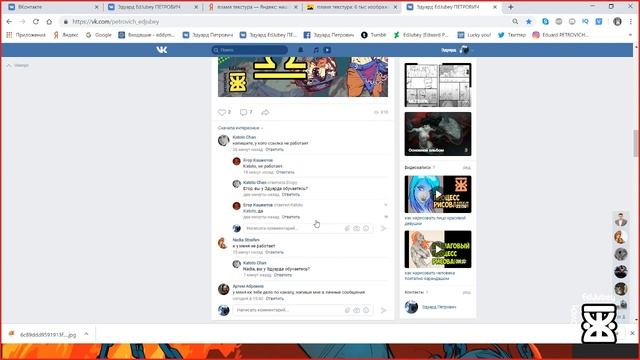
Task: Add a photo in the bottom comment field
Action: (356, 310)
